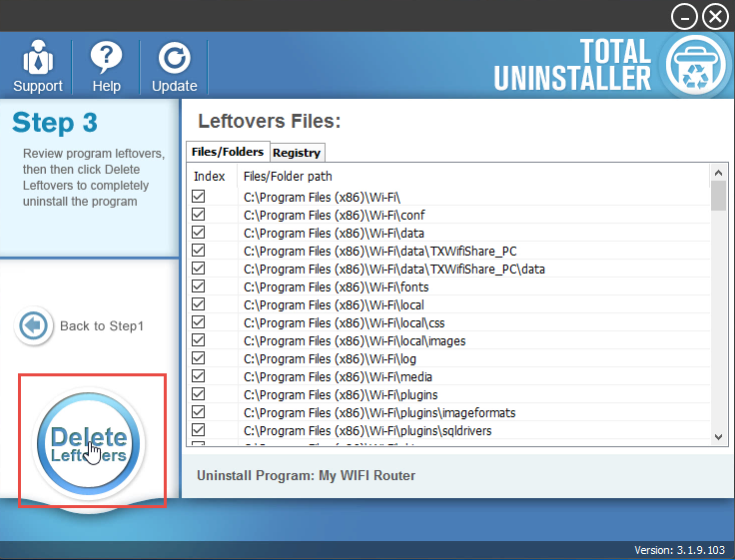Click the scroll up arrow of file list
The image size is (735, 560).
718,173
